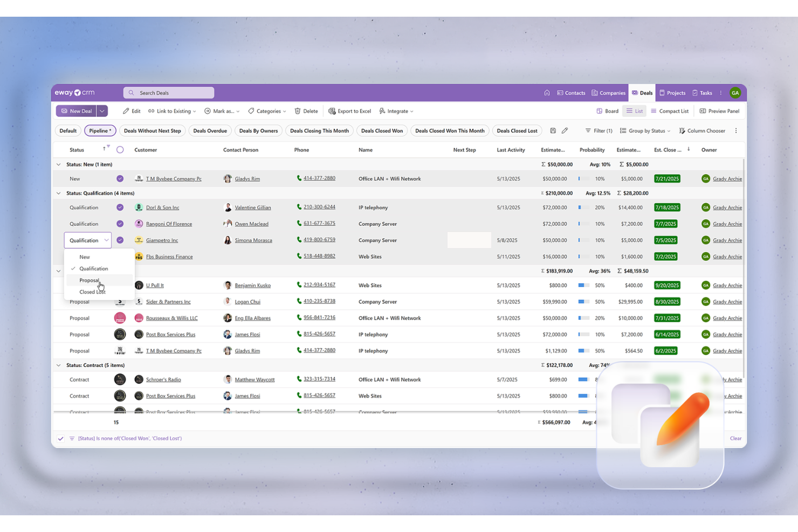Collapse the Status: Qualification group
The width and height of the screenshot is (798, 532).
[59, 193]
